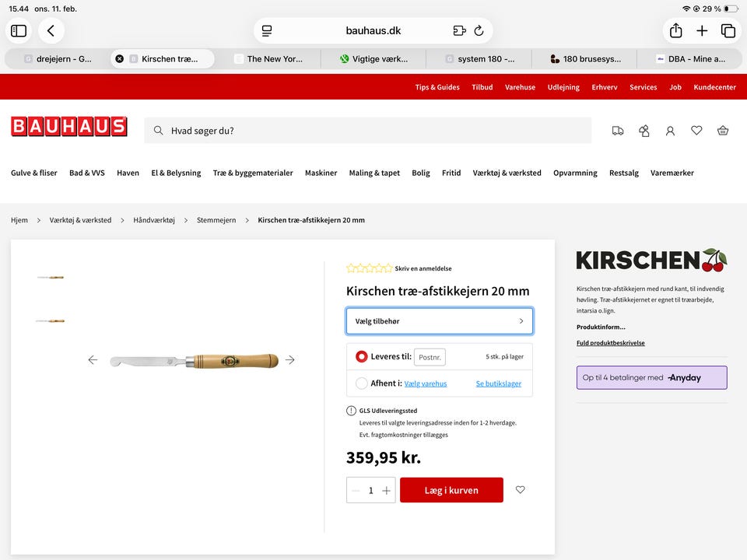Click the BAUHAUS logo
Viewport: 747px width, 560px height.
(69, 127)
